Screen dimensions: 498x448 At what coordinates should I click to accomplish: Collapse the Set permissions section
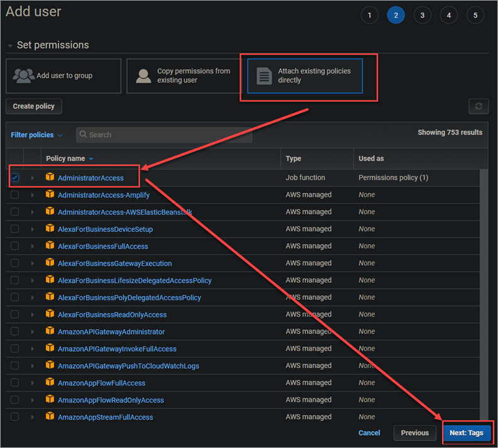(x=10, y=46)
